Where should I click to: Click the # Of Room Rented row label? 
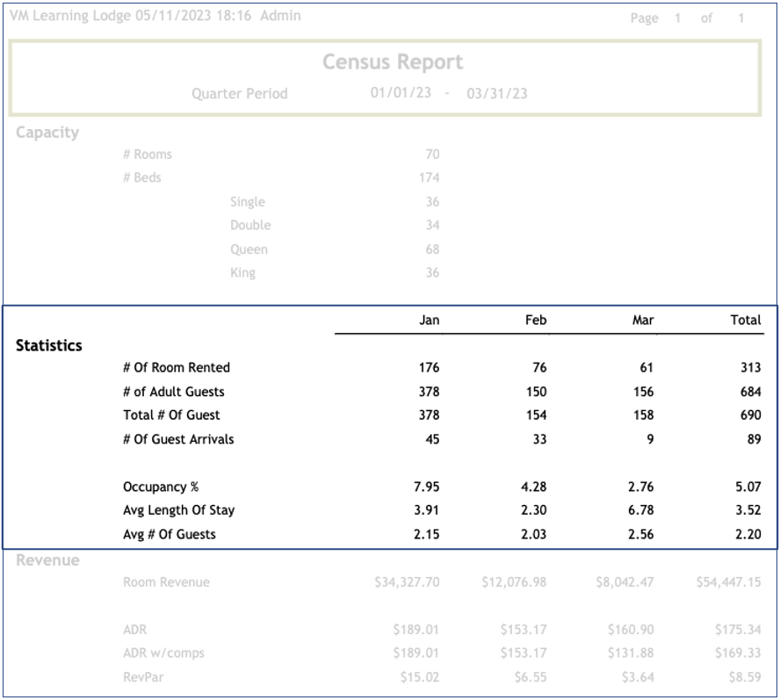click(x=177, y=367)
